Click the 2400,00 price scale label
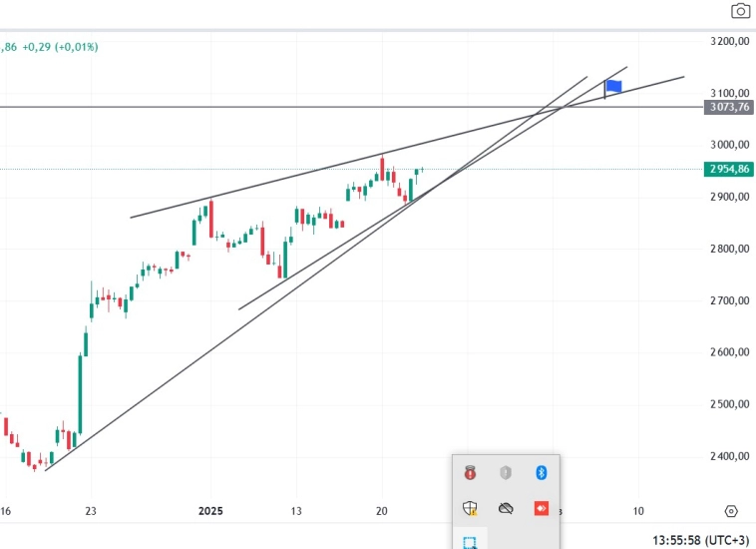756x549 pixels. click(730, 456)
